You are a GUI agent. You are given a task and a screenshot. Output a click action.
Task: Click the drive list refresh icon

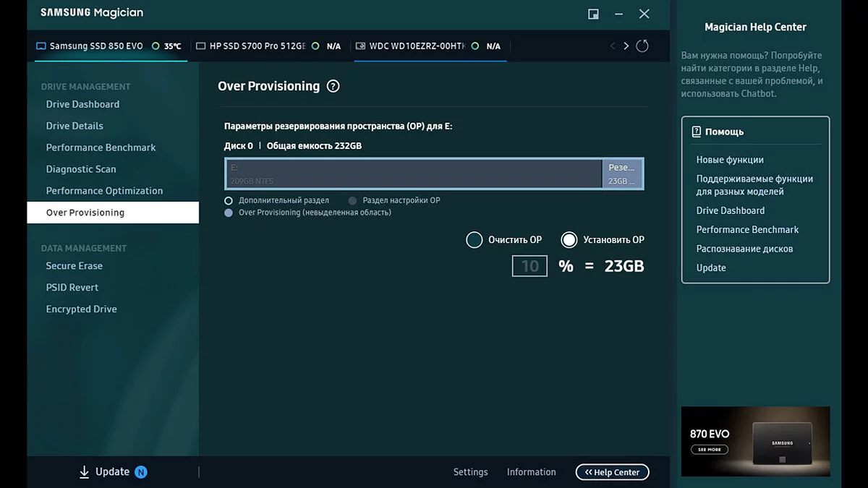(x=642, y=46)
